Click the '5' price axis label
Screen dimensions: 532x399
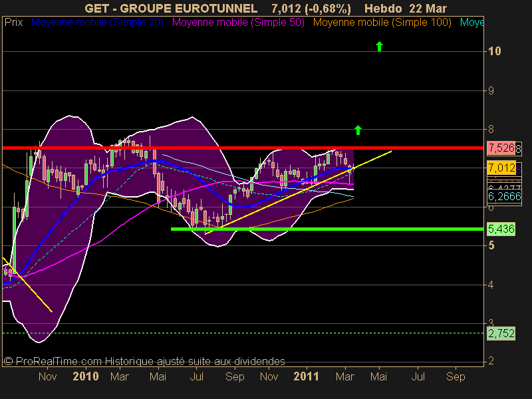pos(491,245)
